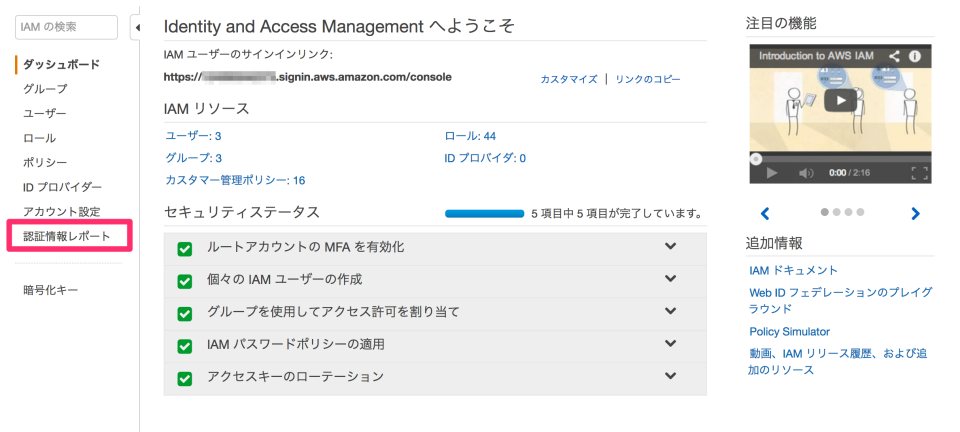Open the カスタマー管理ポリシー: 16 link
The width and height of the screenshot is (960, 432).
click(x=235, y=181)
